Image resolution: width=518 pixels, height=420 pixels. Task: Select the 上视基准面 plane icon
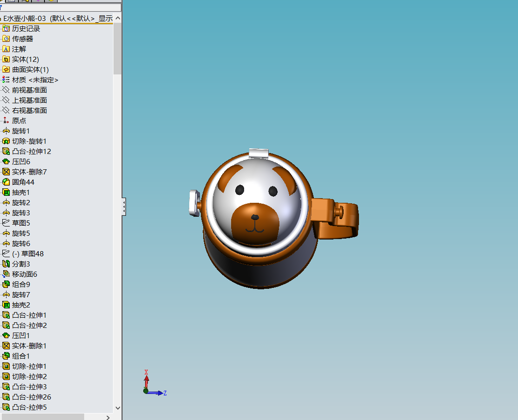(6, 100)
